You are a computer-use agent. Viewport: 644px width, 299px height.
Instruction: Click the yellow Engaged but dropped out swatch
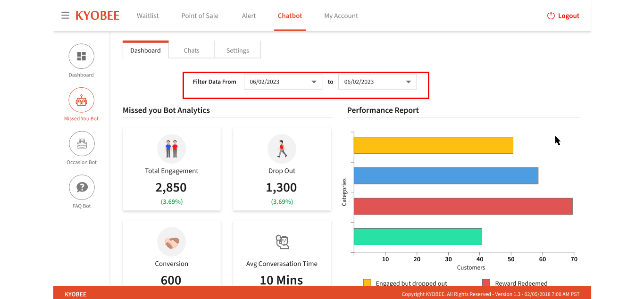[367, 283]
